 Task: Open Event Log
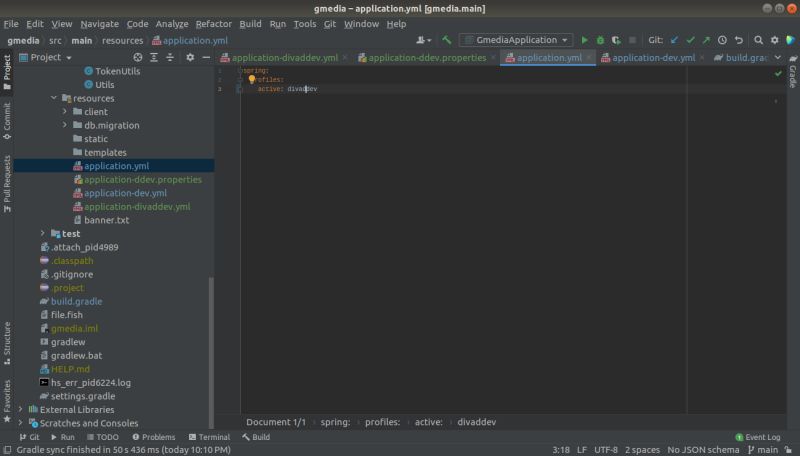click(758, 437)
